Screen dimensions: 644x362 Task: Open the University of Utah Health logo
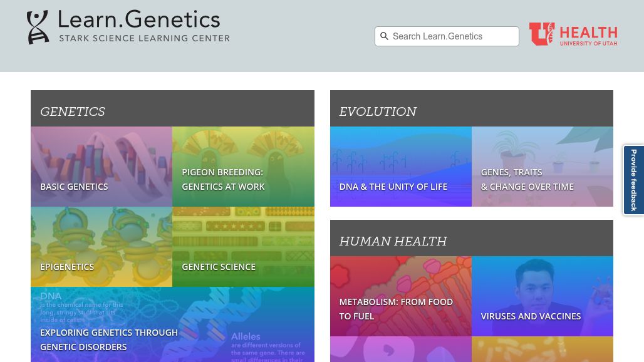point(573,34)
